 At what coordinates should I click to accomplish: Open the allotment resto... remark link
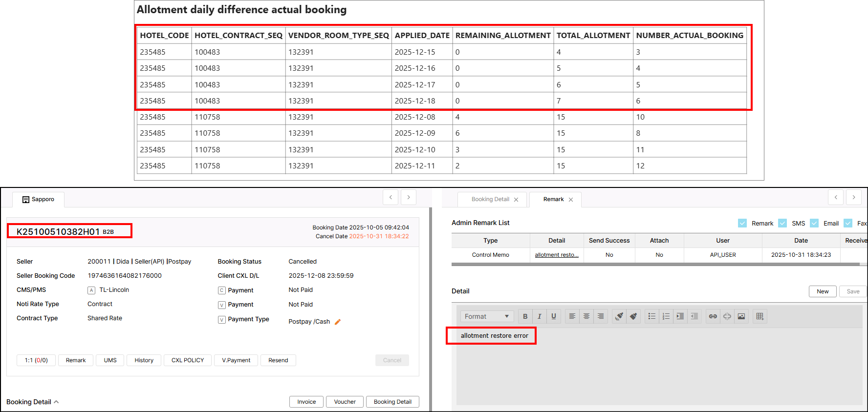tap(556, 255)
